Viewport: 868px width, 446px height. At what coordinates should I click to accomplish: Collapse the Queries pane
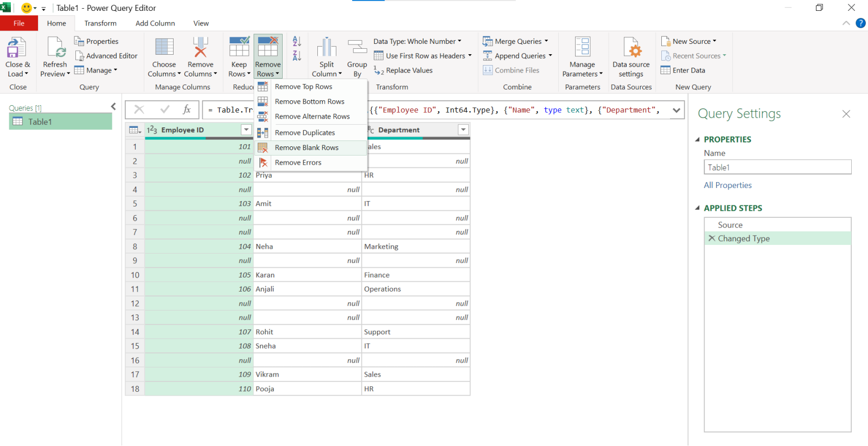[113, 107]
